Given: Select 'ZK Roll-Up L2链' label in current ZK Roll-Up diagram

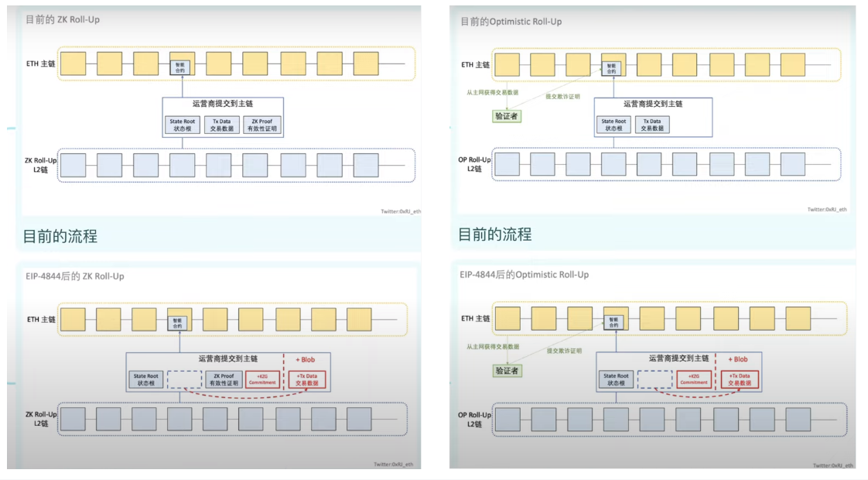Looking at the screenshot, I should click(x=40, y=165).
